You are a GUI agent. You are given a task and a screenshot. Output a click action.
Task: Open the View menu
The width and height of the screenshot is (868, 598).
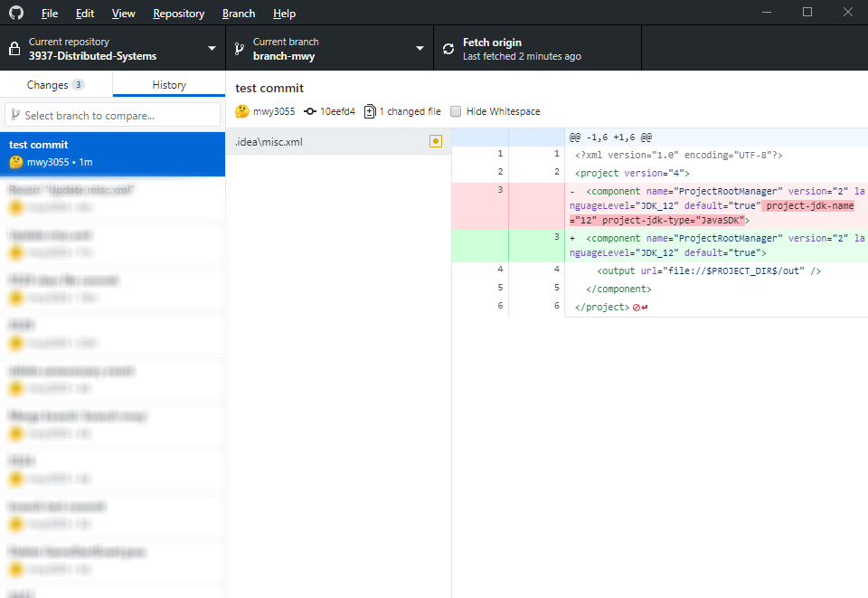123,14
